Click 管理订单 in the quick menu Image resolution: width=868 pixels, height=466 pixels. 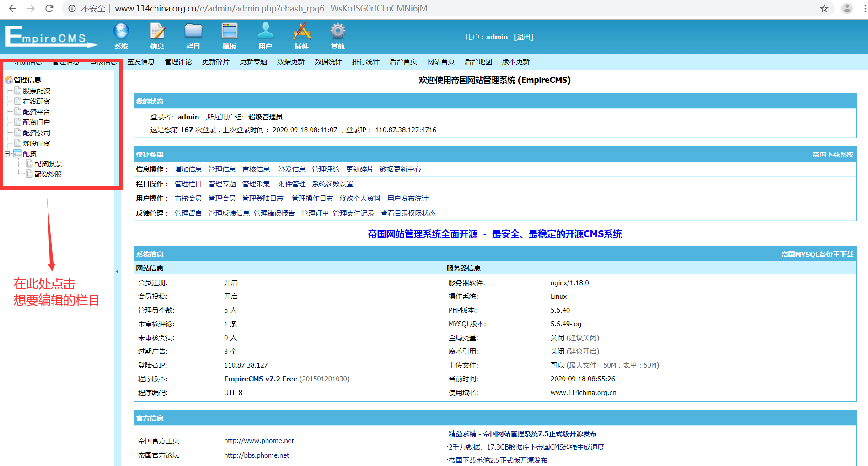click(x=315, y=213)
